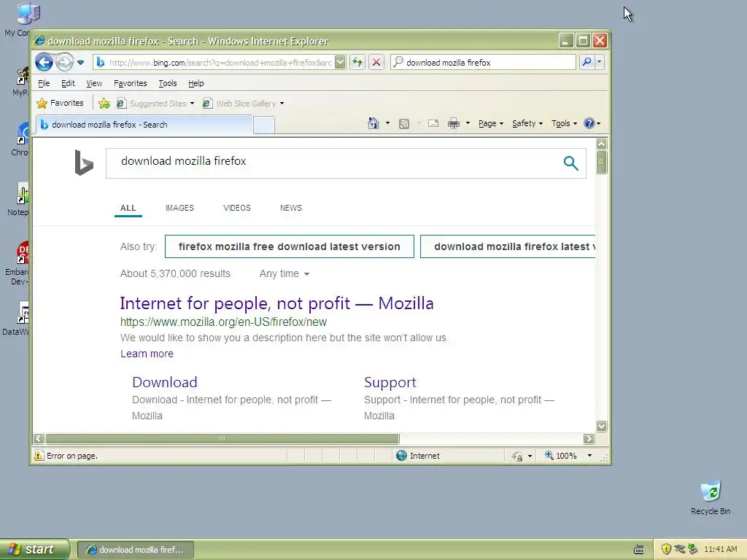Expand the Home button dropdown arrow
Viewport: 747px width, 560px height.
coord(388,123)
